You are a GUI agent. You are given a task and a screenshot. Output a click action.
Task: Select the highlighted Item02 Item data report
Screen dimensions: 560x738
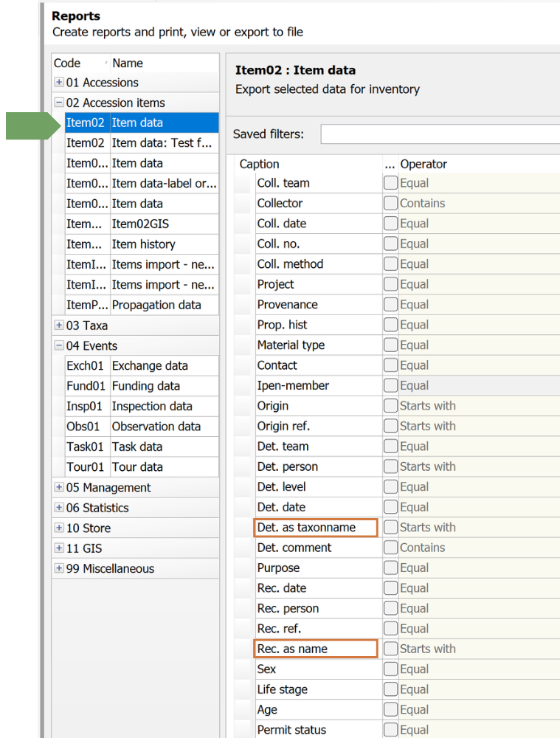click(x=142, y=123)
